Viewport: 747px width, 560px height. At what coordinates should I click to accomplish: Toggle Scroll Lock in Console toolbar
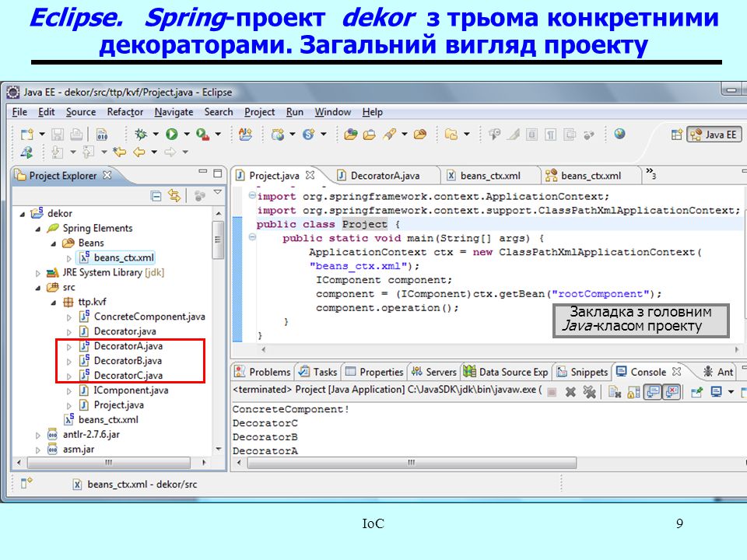pyautogui.click(x=633, y=392)
